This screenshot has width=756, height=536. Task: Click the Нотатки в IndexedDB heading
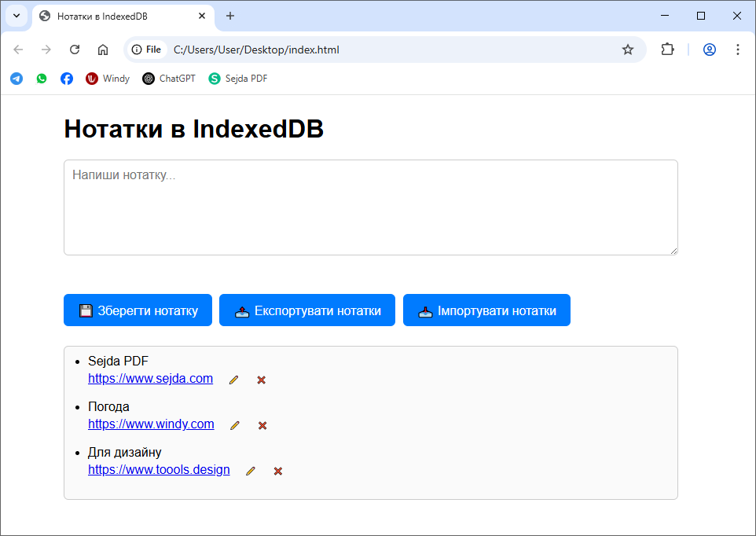(194, 129)
